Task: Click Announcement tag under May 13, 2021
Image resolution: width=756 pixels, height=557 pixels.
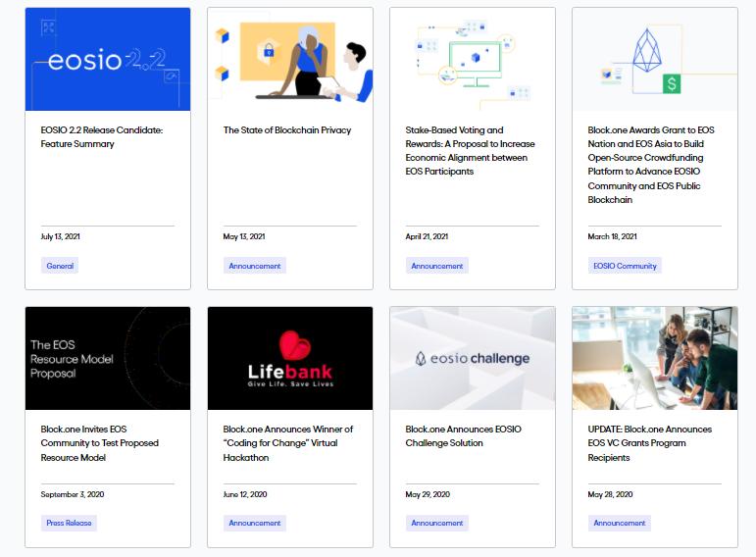Action: coord(255,266)
